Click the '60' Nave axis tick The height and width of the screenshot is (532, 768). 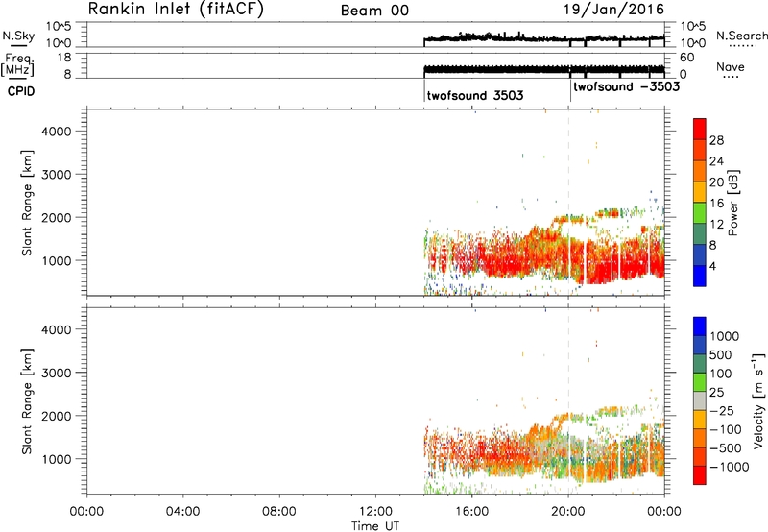(x=686, y=58)
